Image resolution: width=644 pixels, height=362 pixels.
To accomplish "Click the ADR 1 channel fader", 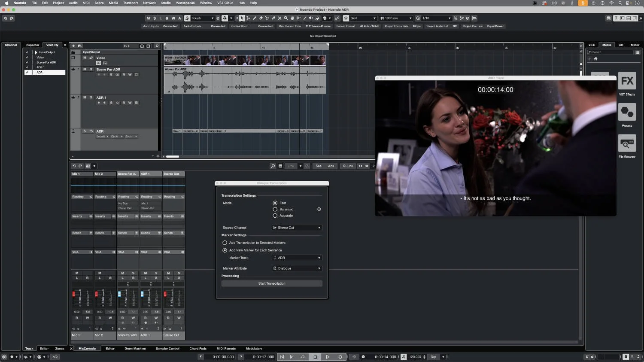I will [x=142, y=294].
